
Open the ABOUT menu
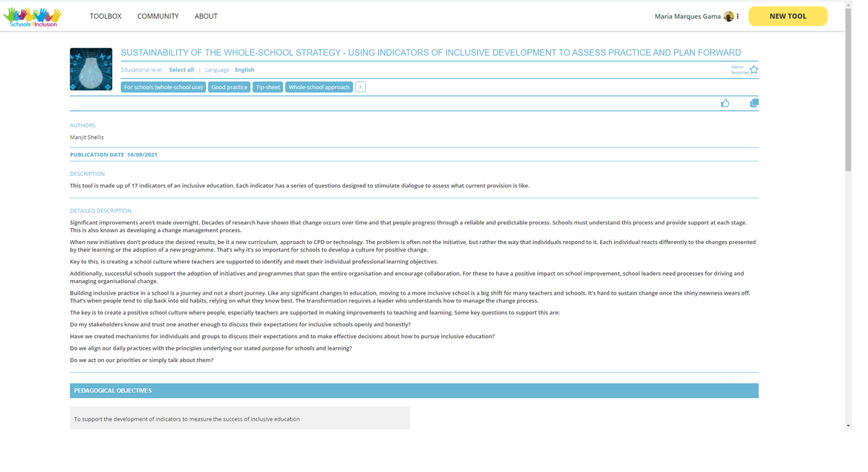pyautogui.click(x=206, y=16)
